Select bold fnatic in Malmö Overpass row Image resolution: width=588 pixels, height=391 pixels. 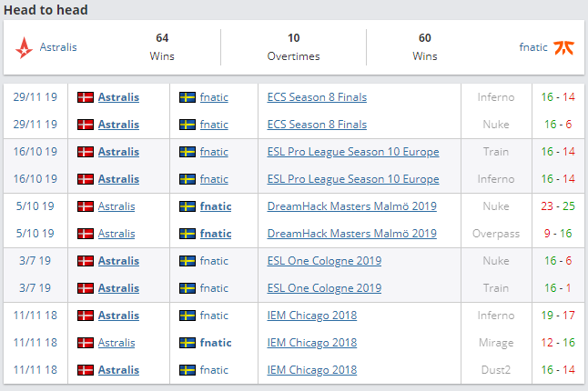pyautogui.click(x=216, y=233)
